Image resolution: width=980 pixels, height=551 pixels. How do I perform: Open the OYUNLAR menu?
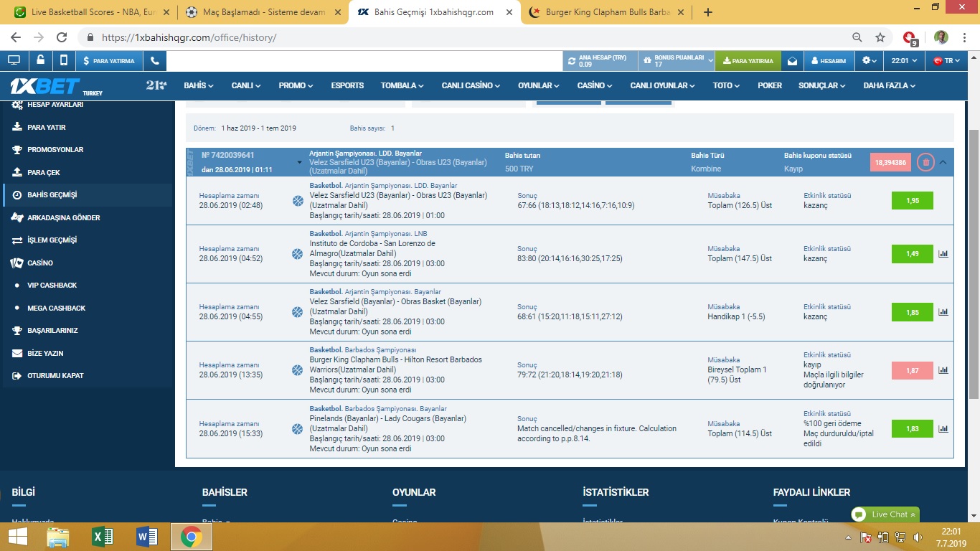(x=539, y=85)
